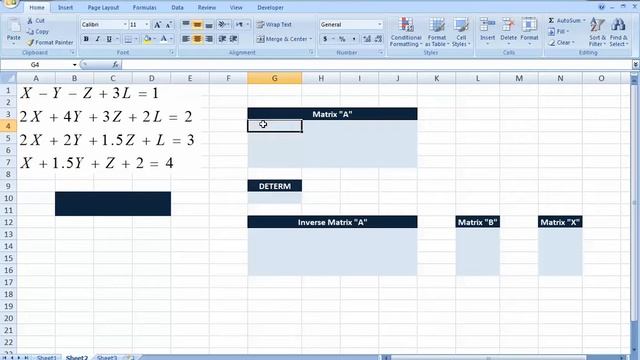Toggle Align Text Right
This screenshot has height=360, width=640.
[x=209, y=39]
